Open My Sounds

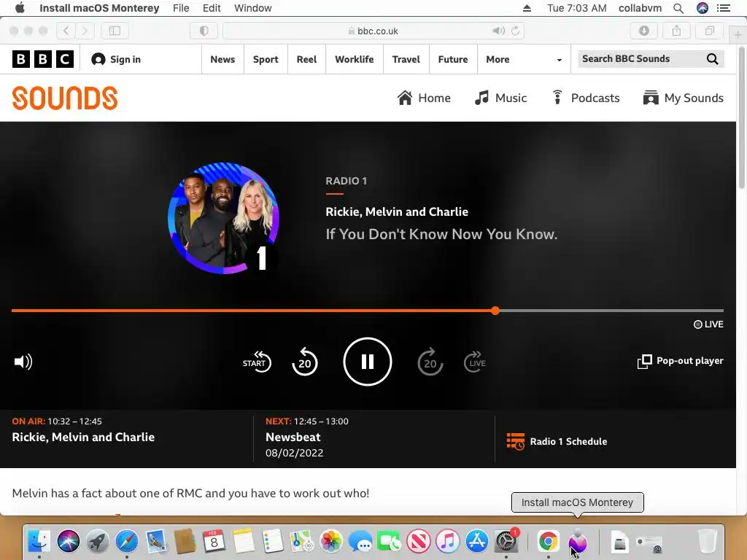tap(683, 98)
